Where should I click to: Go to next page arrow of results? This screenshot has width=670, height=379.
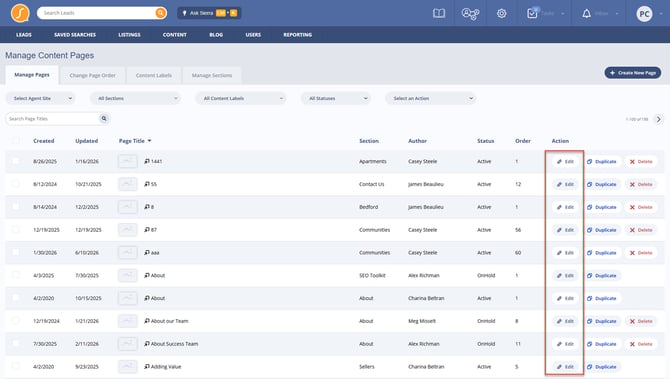pos(658,119)
